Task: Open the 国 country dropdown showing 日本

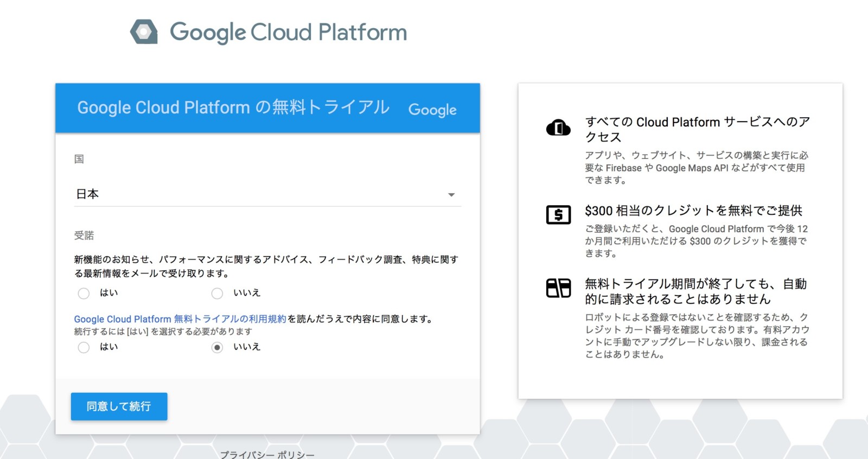Action: click(x=267, y=194)
